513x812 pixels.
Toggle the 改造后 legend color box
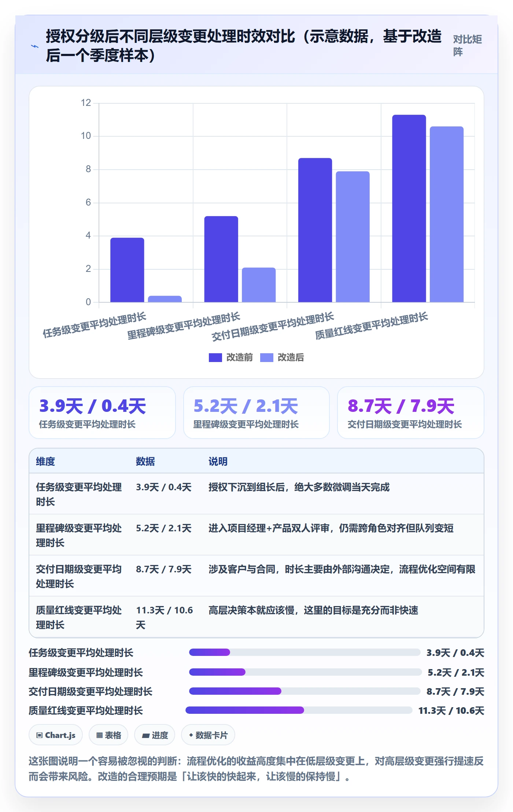(266, 357)
